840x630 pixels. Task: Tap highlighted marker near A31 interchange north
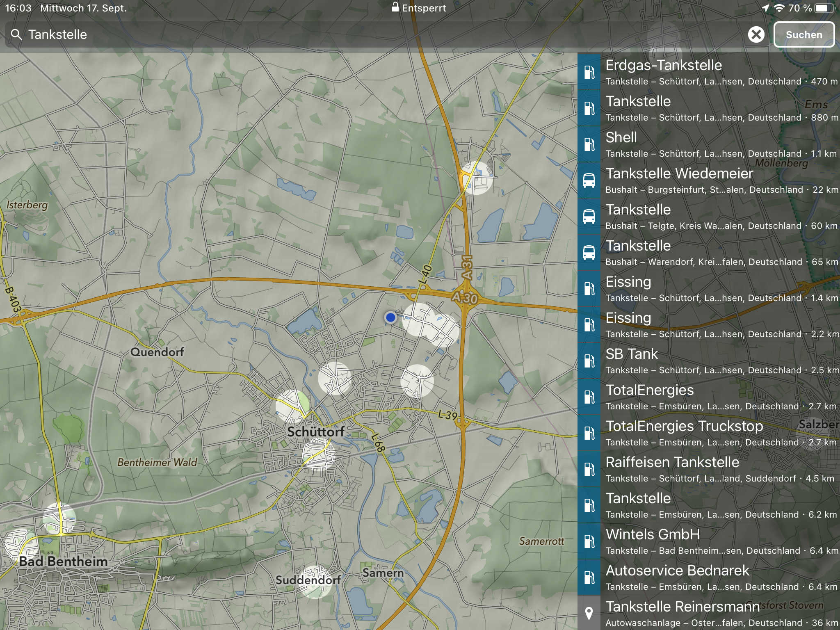tap(476, 178)
